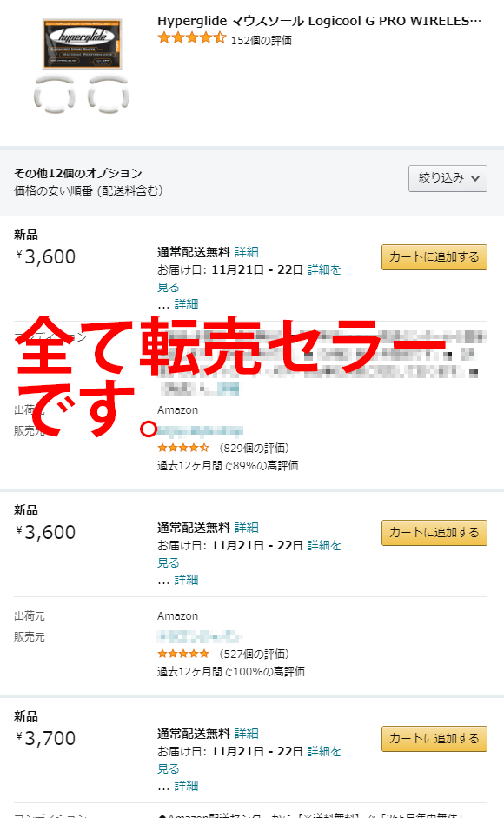
Task: Click second seller's blurred name link
Action: coord(200,637)
